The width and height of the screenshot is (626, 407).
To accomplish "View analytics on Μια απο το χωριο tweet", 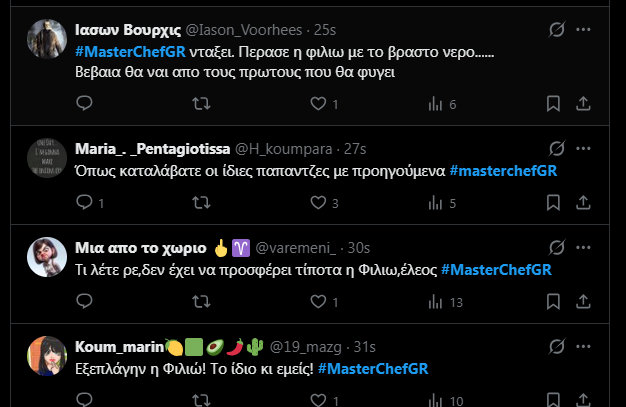I will point(435,303).
